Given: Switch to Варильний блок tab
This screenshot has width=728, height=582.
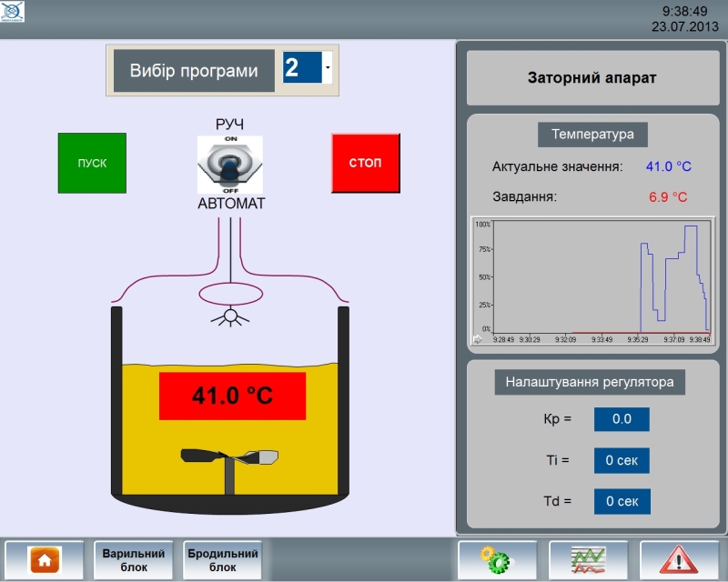Looking at the screenshot, I should coord(133,559).
